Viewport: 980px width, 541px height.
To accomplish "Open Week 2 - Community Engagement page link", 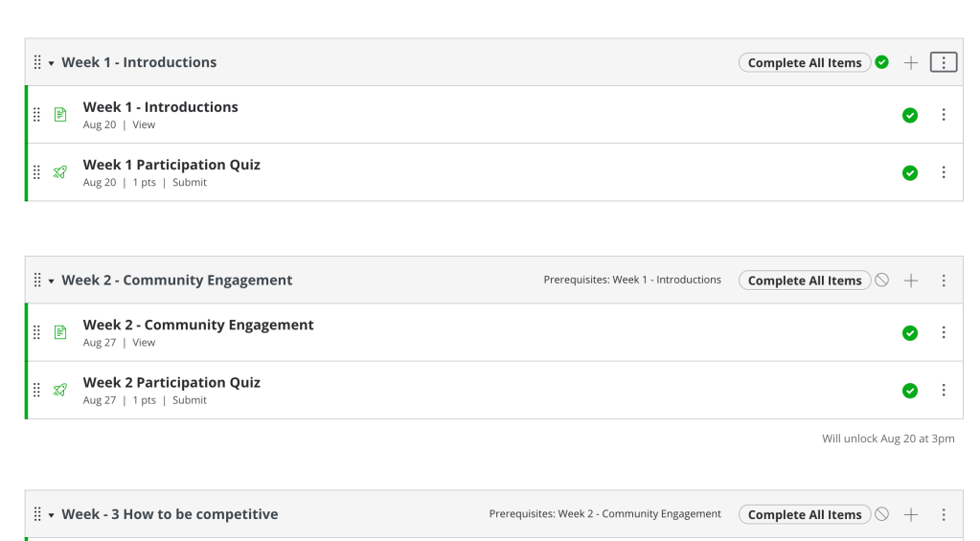I will point(198,325).
